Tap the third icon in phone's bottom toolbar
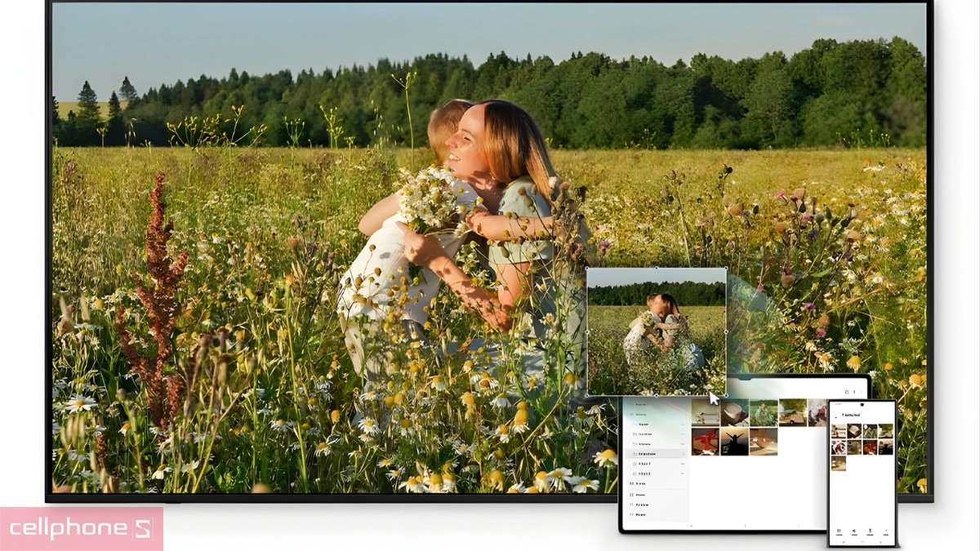Image resolution: width=980 pixels, height=551 pixels. click(870, 531)
